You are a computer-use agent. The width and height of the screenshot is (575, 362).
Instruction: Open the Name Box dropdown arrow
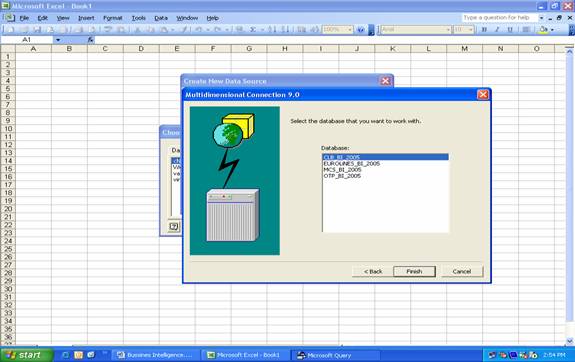(58, 40)
